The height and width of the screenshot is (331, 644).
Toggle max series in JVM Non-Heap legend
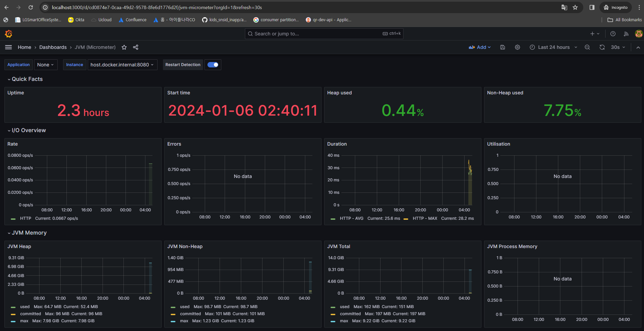[x=184, y=321]
